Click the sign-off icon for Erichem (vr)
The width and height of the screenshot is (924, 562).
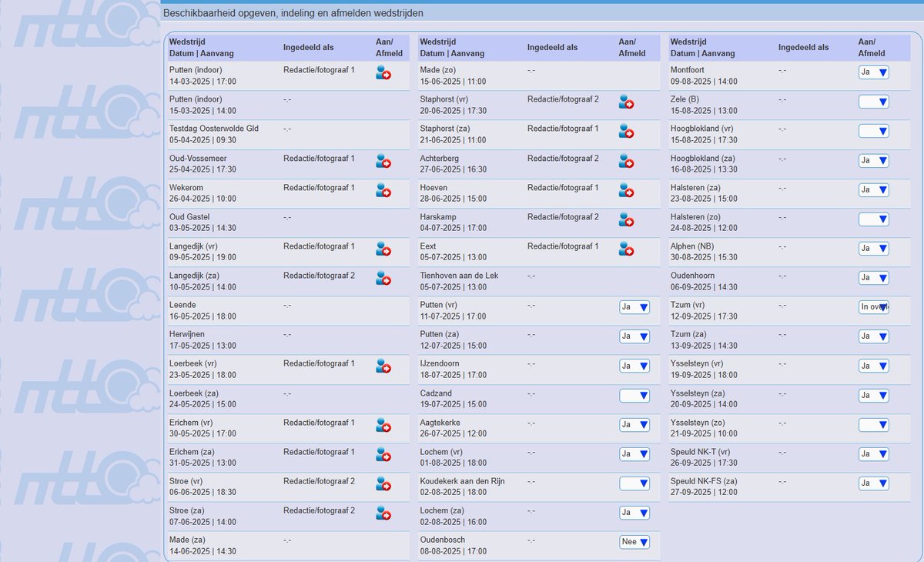(x=383, y=425)
